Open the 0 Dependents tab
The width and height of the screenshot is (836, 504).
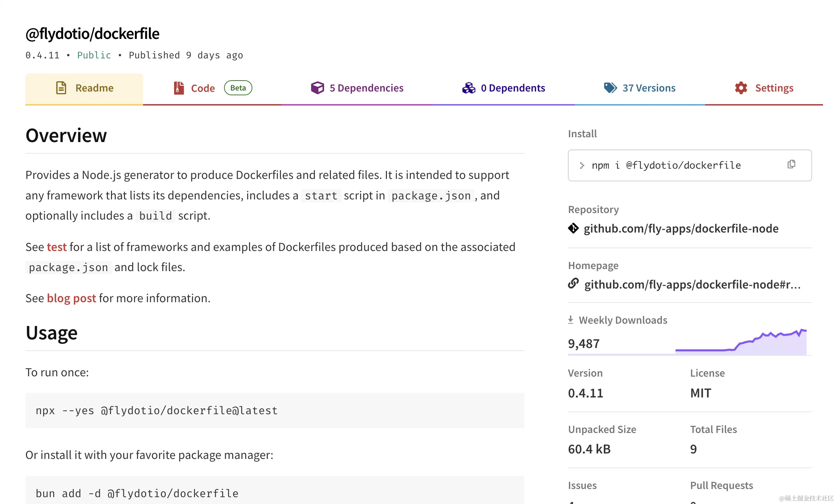[513, 88]
